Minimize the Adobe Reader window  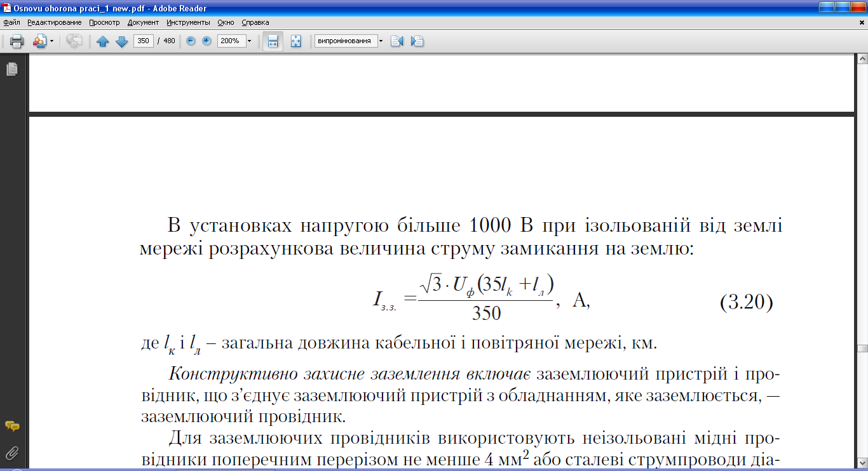[826, 8]
